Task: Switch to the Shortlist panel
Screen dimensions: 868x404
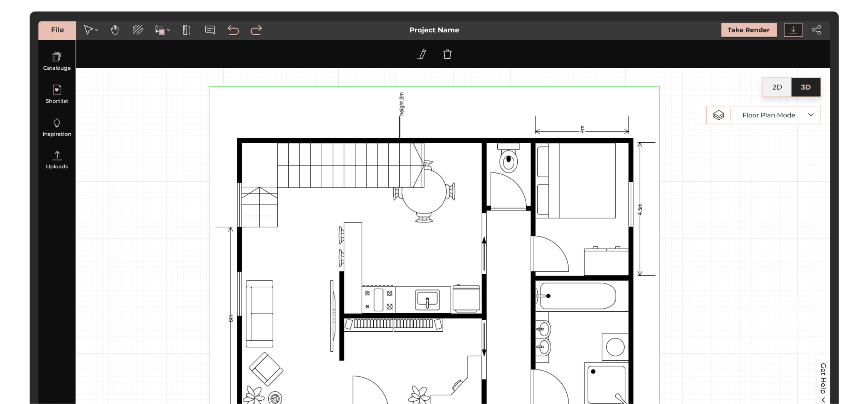Action: [57, 94]
